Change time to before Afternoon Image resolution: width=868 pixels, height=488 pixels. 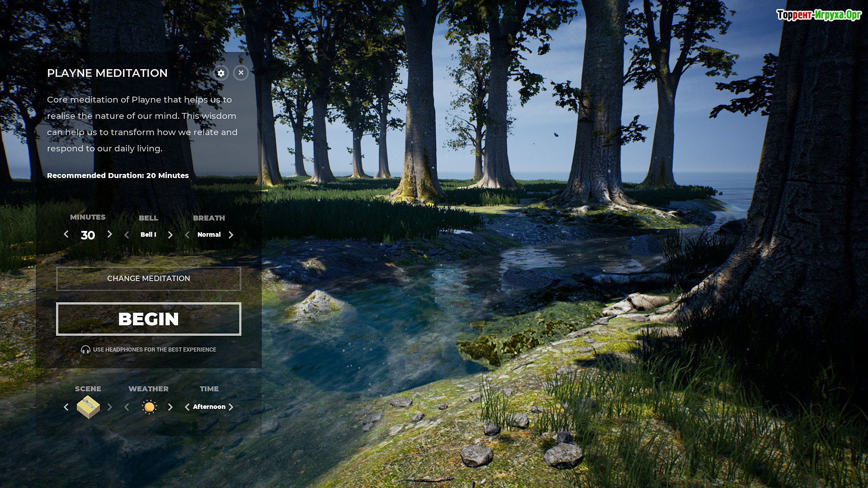click(187, 407)
